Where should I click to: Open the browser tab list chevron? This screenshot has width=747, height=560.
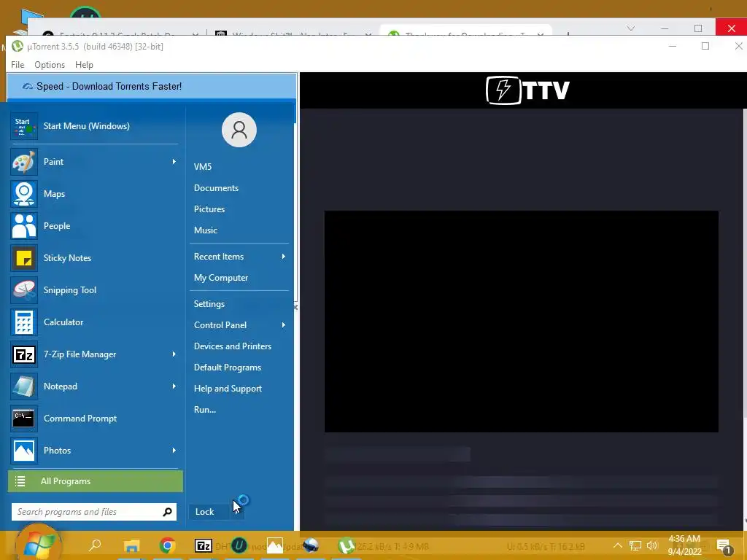pos(631,28)
